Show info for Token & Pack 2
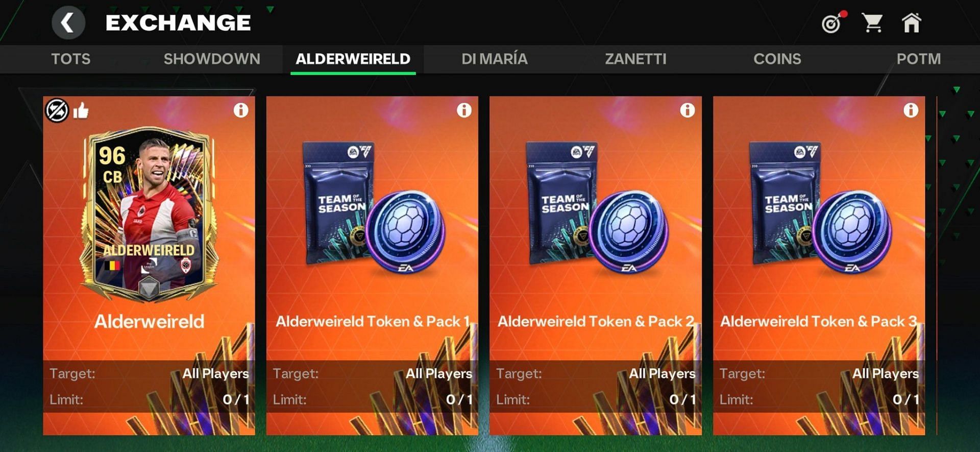 coord(687,110)
